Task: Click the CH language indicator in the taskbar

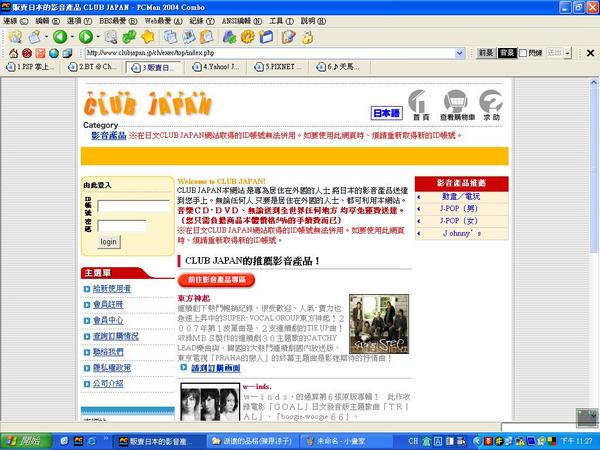Action: pos(414,441)
